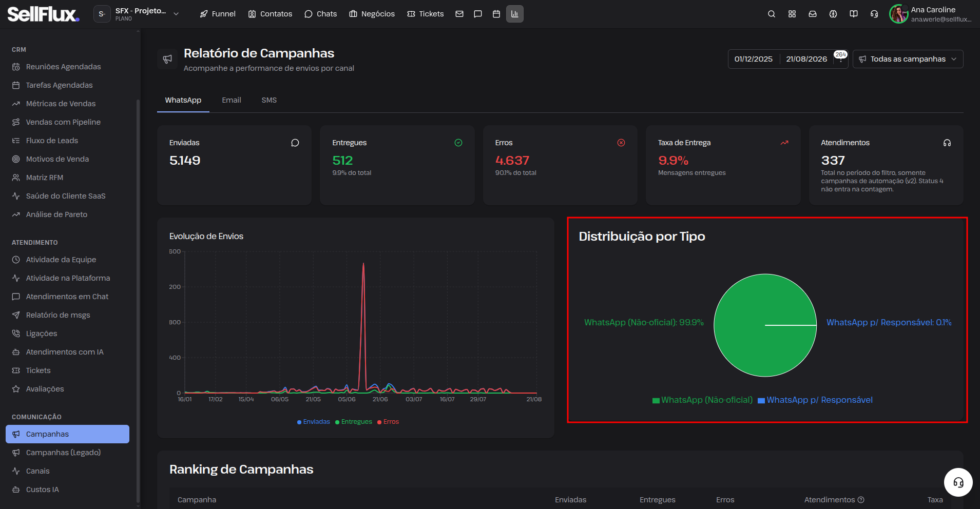Viewport: 980px width, 509px height.
Task: Open the apps grid icon
Action: click(x=792, y=14)
